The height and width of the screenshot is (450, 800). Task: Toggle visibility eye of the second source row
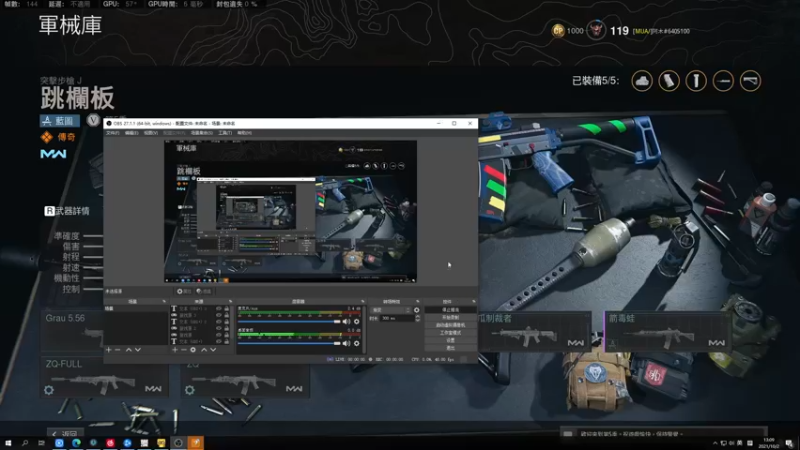tap(219, 315)
